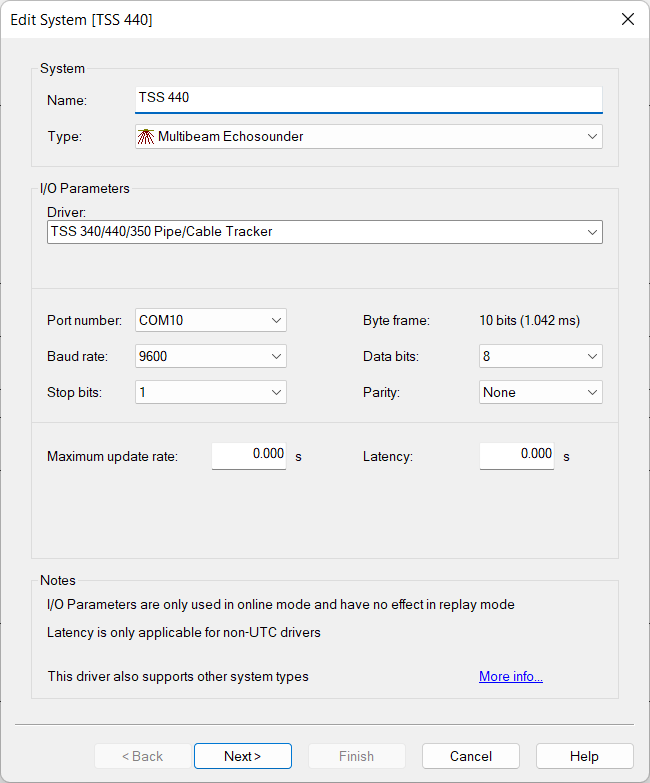Open the More info... link
Screen dimensions: 650x783
tap(510, 677)
